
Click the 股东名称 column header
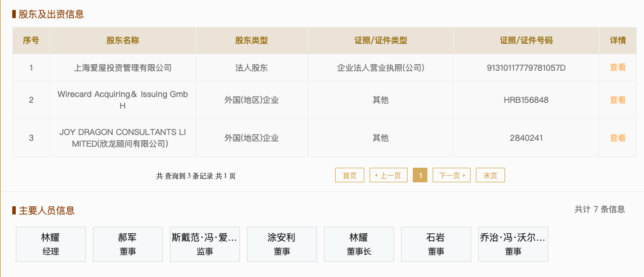tap(123, 41)
